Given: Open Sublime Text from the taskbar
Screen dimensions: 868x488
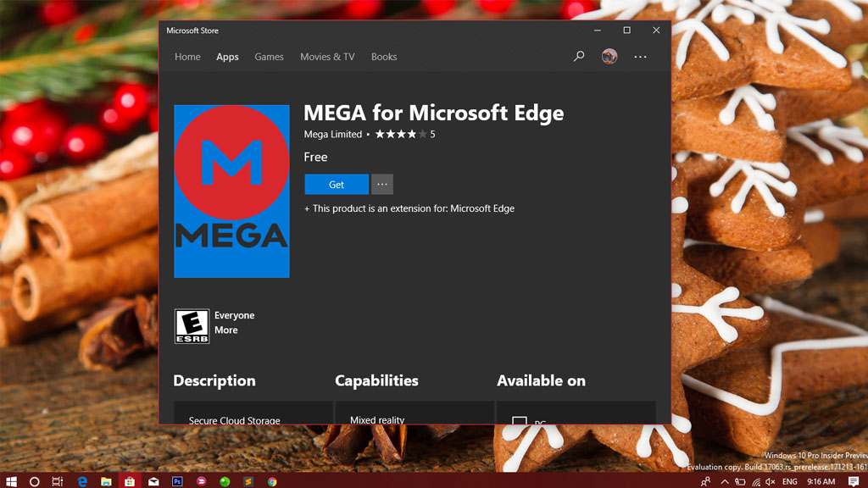Looking at the screenshot, I should pyautogui.click(x=248, y=481).
